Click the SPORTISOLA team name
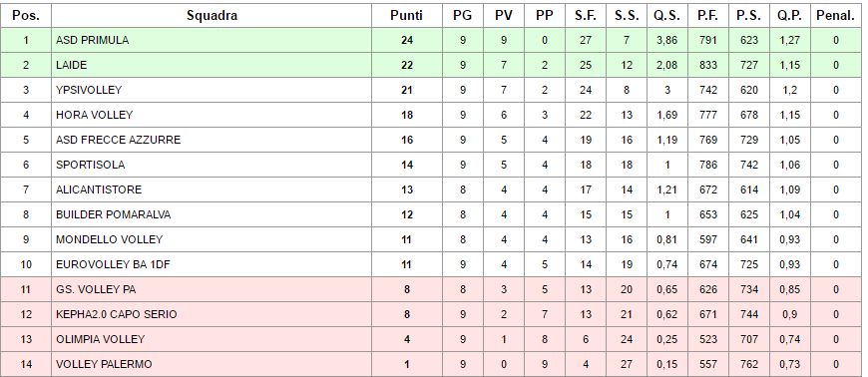This screenshot has height=377, width=868. point(90,165)
